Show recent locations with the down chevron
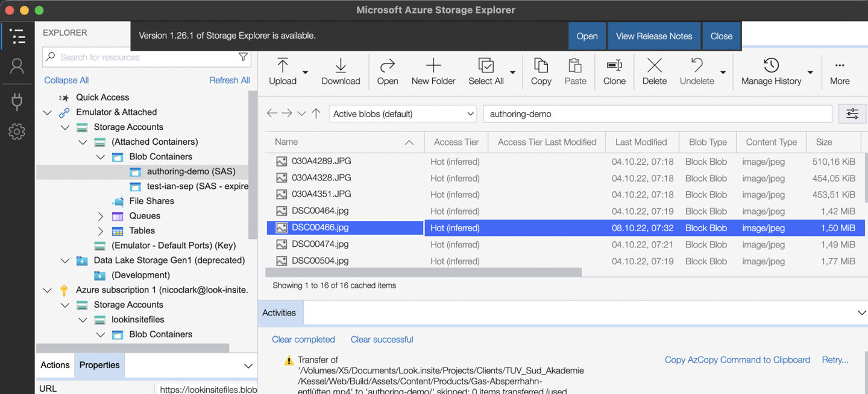This screenshot has width=868, height=394. tap(301, 113)
